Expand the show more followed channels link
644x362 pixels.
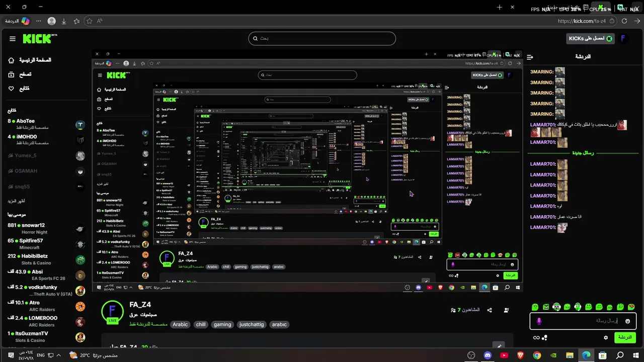point(16,201)
